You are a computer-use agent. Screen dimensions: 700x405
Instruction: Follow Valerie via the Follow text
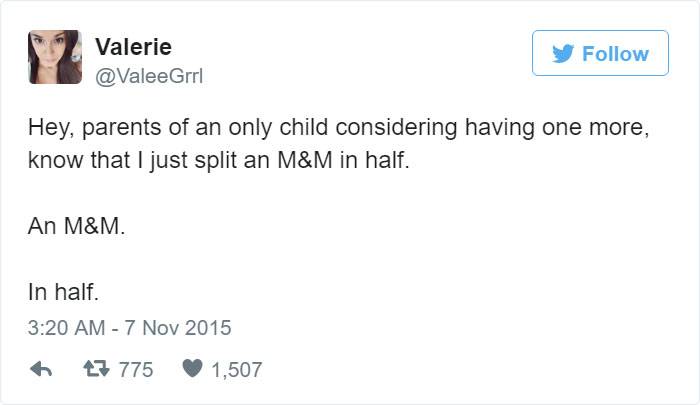pyautogui.click(x=615, y=54)
